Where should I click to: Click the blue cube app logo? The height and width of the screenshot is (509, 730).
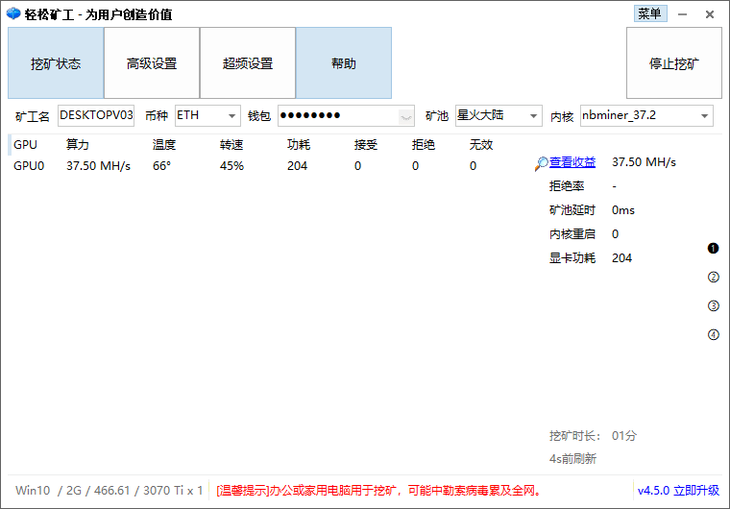[13, 14]
